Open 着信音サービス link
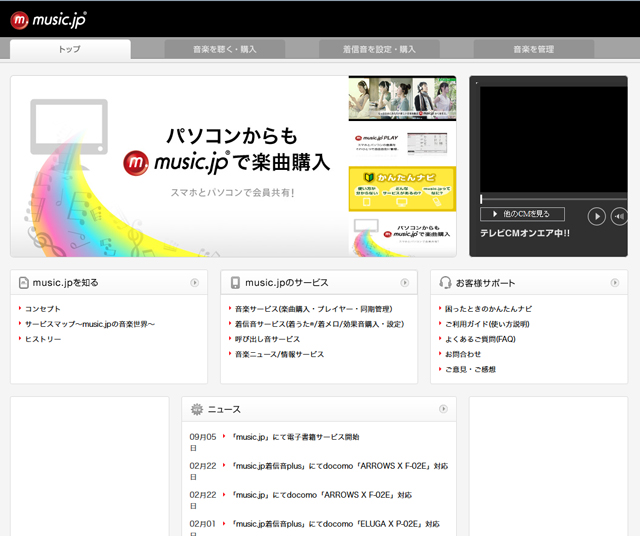The height and width of the screenshot is (536, 640). pos(319,324)
